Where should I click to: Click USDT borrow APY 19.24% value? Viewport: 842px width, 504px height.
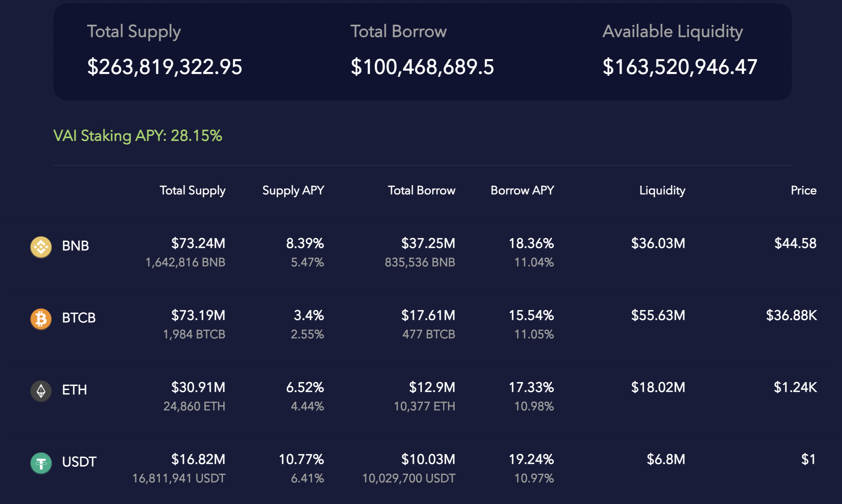coord(531,459)
